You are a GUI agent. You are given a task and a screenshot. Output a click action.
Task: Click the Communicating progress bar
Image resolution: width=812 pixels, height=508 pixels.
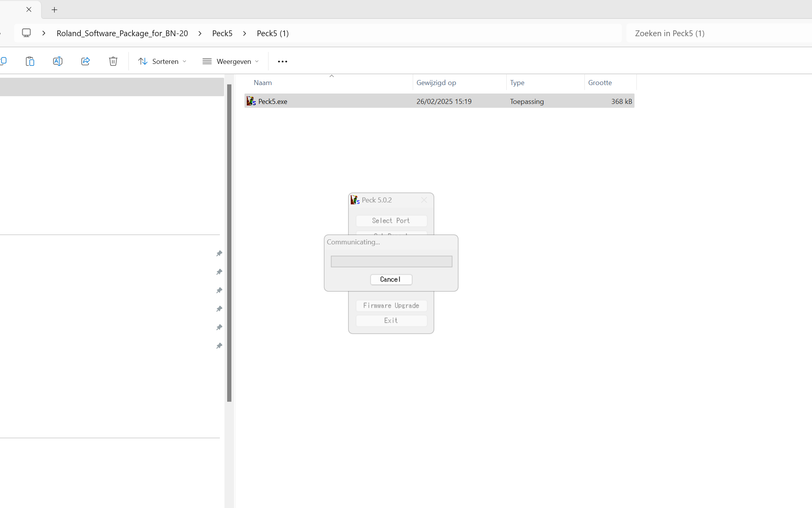click(392, 262)
